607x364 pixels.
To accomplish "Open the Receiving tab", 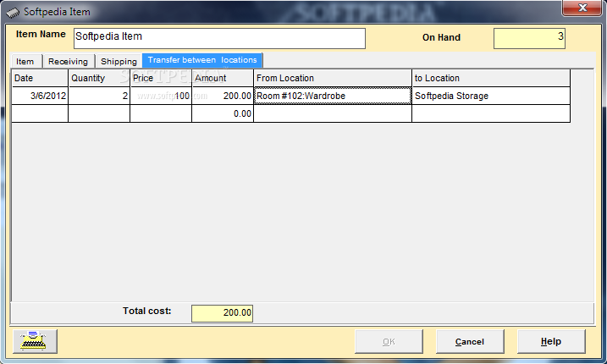I will 68,61.
